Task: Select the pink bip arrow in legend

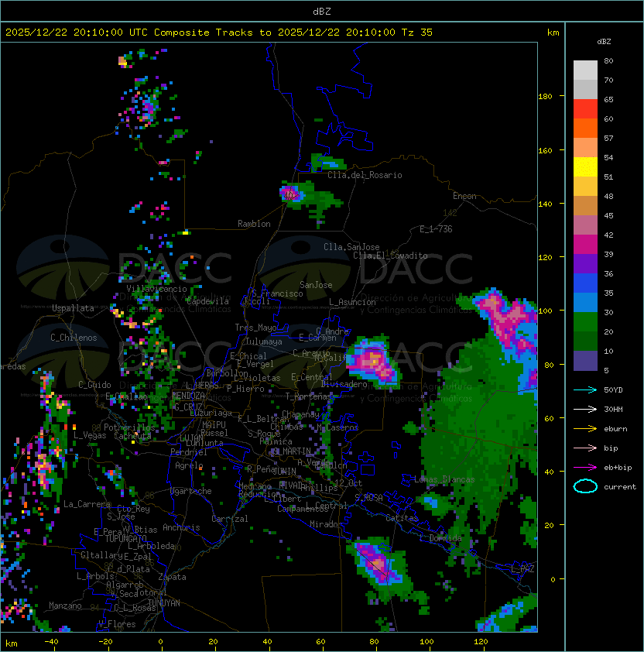Action: point(585,448)
